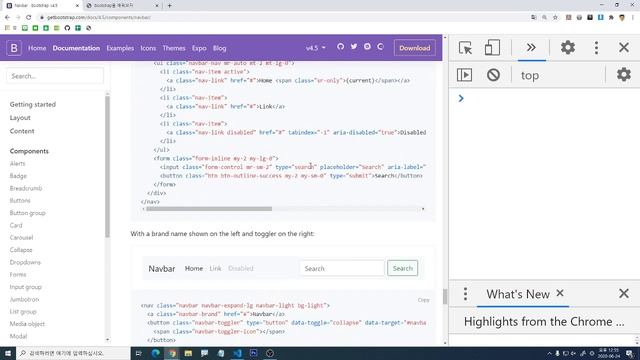The height and width of the screenshot is (360, 640).
Task: Open DevTools settings gear
Action: coord(568,48)
